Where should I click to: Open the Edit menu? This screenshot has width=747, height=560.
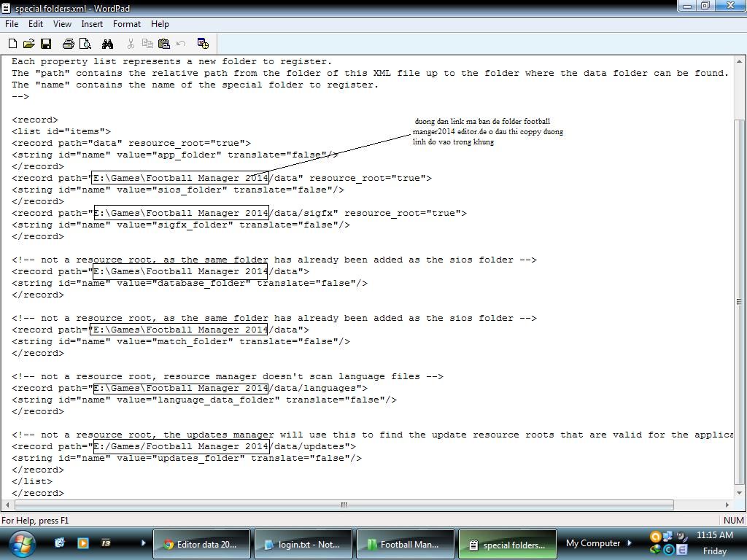tap(36, 24)
